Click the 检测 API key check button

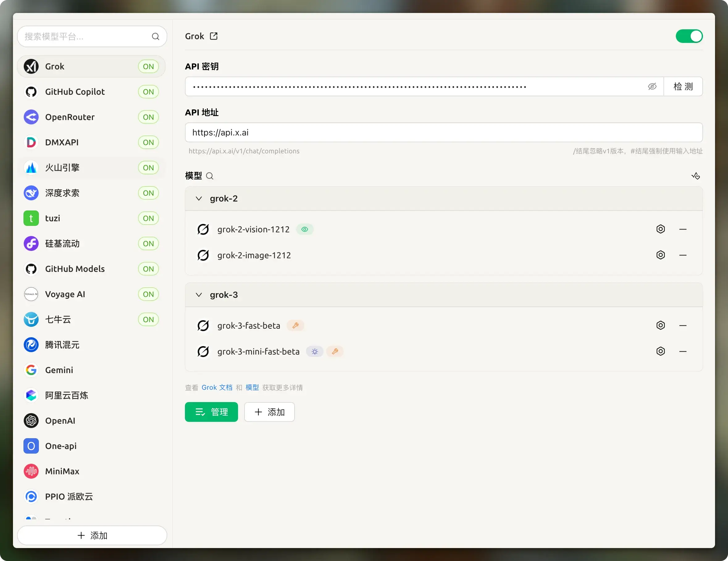point(683,87)
